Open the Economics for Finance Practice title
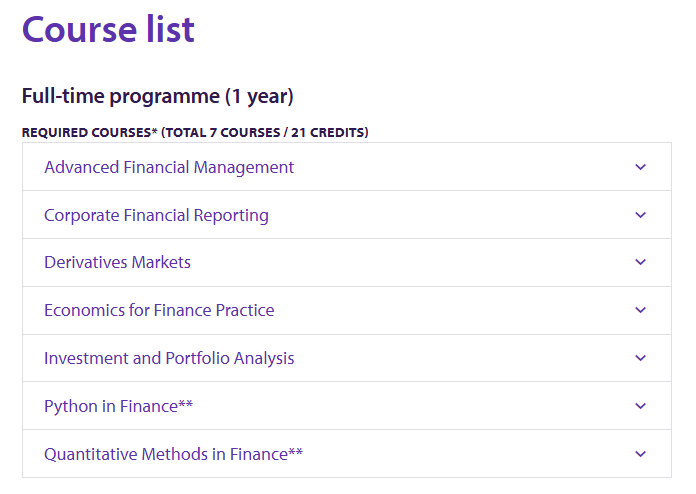The image size is (696, 494). click(x=159, y=310)
